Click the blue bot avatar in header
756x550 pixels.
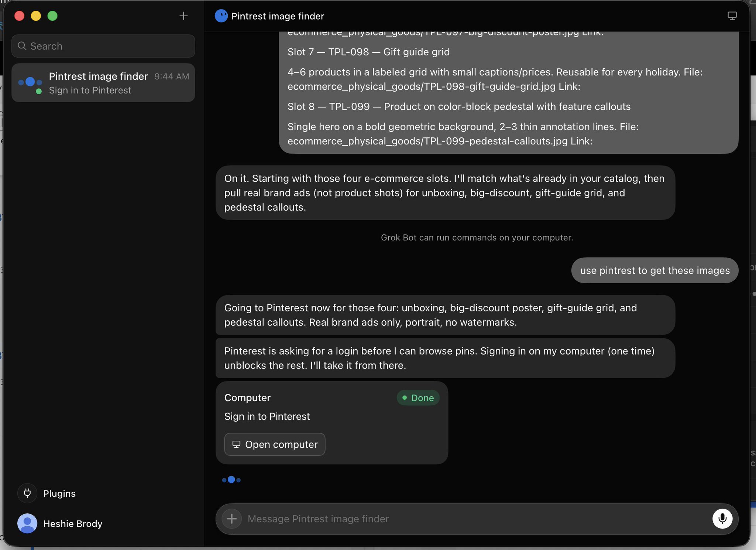[x=221, y=16]
